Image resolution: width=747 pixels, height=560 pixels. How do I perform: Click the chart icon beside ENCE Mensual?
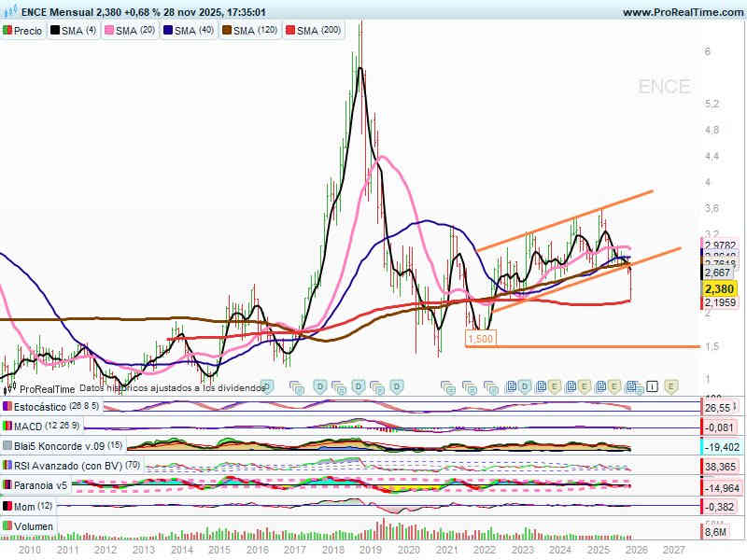tap(9, 12)
